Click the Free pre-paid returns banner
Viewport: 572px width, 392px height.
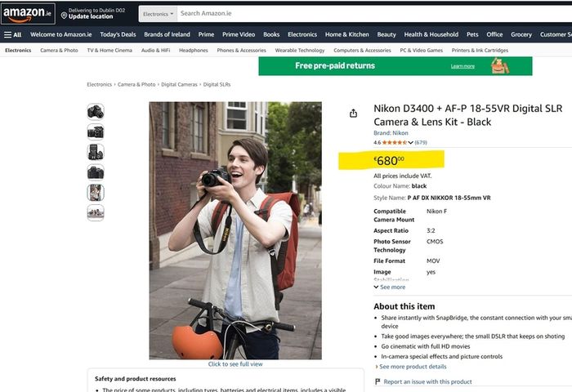pos(395,66)
